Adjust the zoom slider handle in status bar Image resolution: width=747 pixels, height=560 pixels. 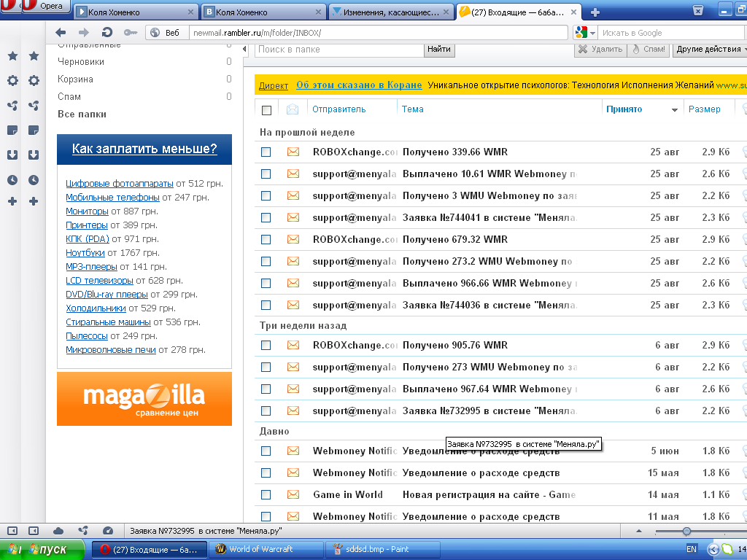tap(686, 531)
